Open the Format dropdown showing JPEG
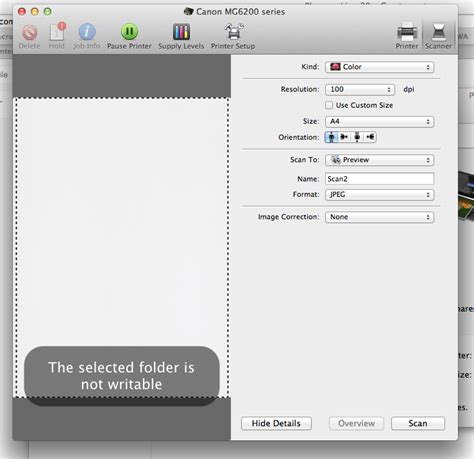Image resolution: width=474 pixels, height=459 pixels. 379,195
